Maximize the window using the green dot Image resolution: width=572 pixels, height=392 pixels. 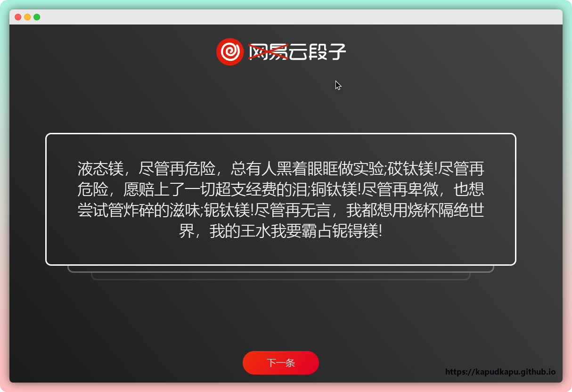[37, 17]
